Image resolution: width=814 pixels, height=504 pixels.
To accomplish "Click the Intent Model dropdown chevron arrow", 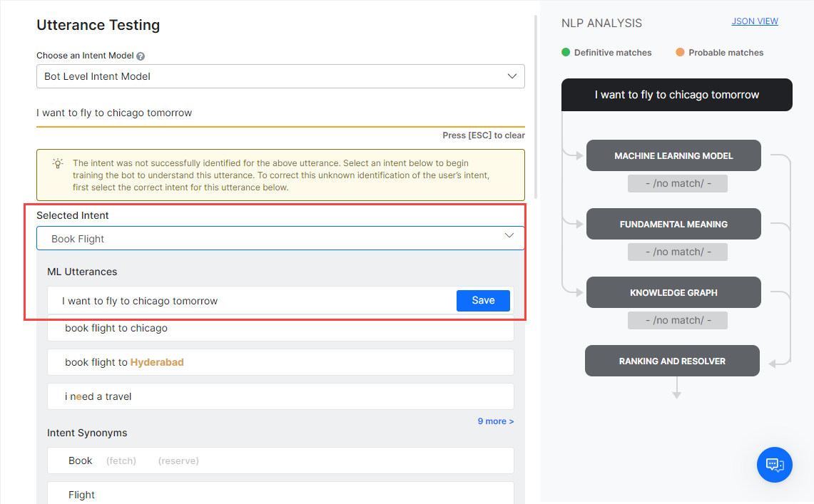I will 512,76.
